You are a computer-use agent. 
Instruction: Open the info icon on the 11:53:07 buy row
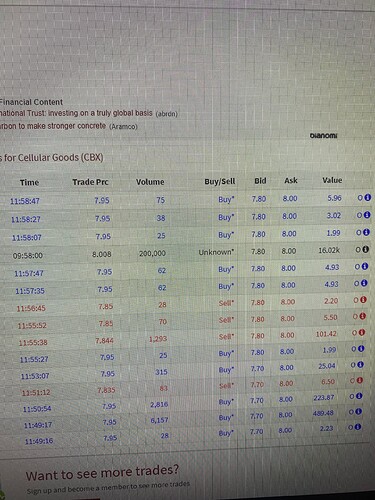click(x=360, y=365)
